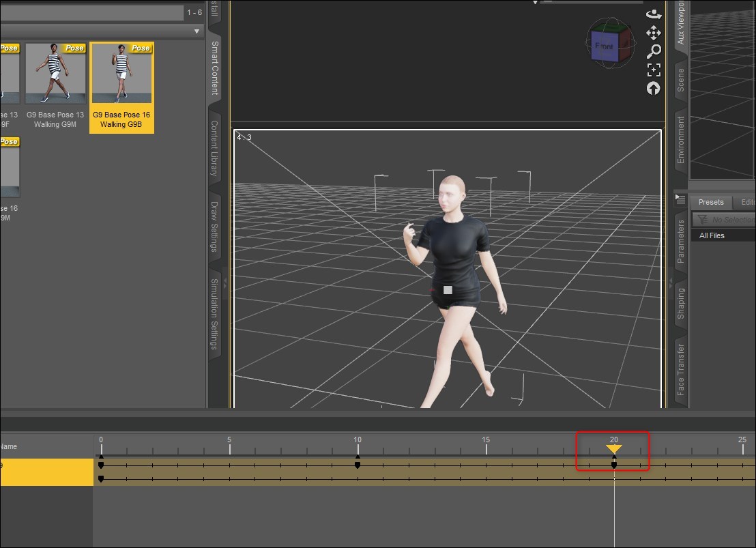Open the Scene side tab
The height and width of the screenshot is (548, 756).
pyautogui.click(x=681, y=80)
